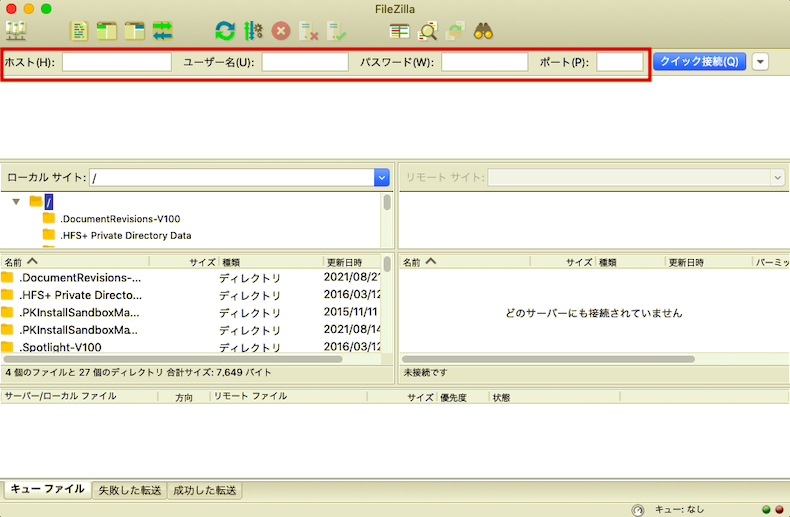This screenshot has width=790, height=517.
Task: Click the local file list vertical scrollbar
Action: 387,265
